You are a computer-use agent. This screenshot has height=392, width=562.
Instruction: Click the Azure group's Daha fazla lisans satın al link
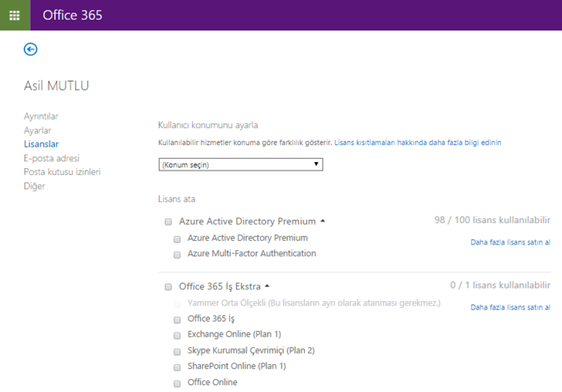point(510,242)
